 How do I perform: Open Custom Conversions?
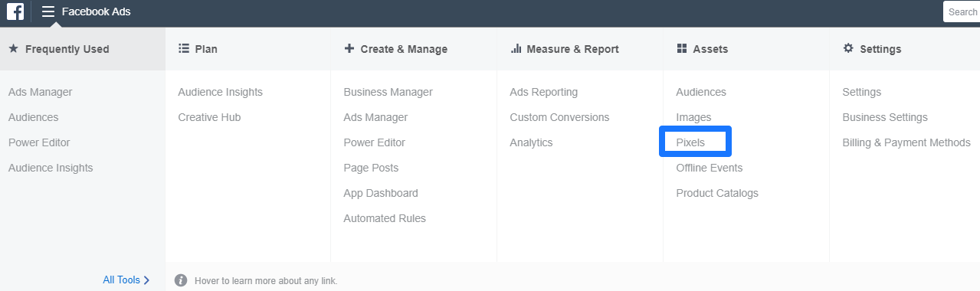coord(559,117)
